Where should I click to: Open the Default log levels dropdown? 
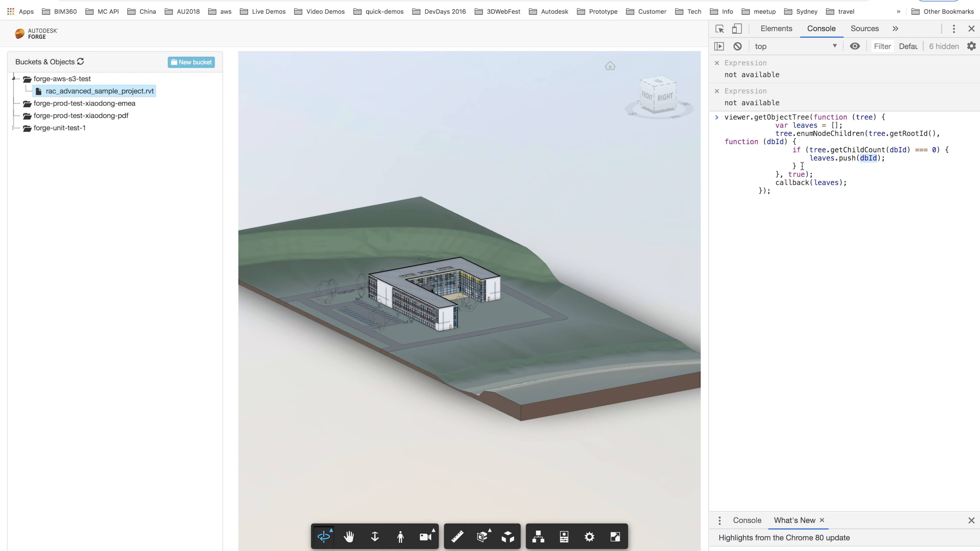pos(908,46)
